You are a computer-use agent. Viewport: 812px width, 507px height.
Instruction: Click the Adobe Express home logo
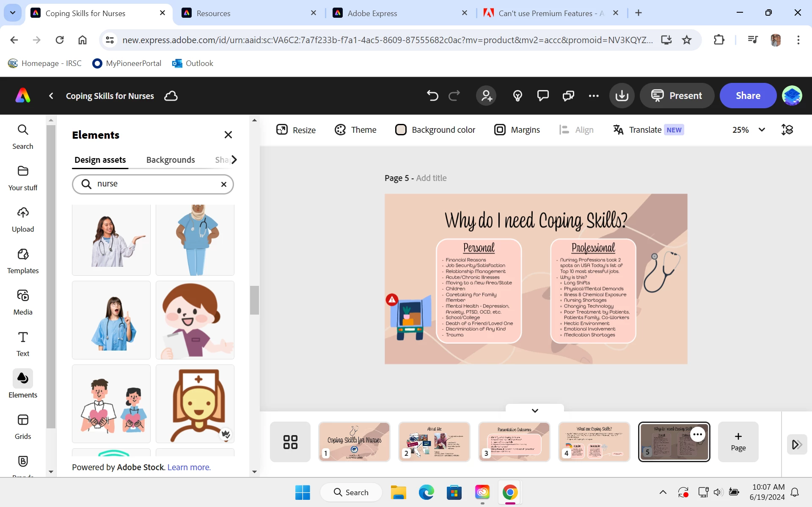pos(23,96)
